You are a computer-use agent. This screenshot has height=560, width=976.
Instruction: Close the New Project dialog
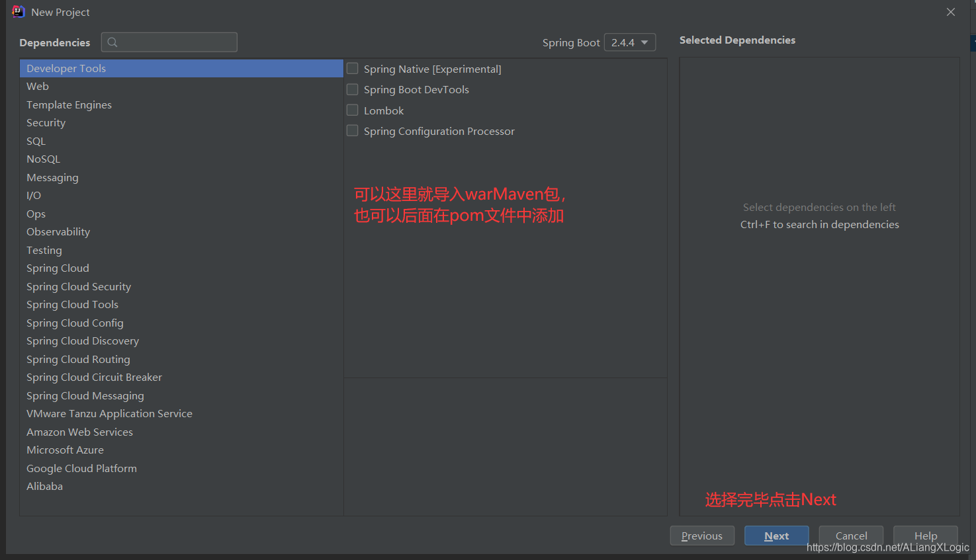click(x=951, y=12)
